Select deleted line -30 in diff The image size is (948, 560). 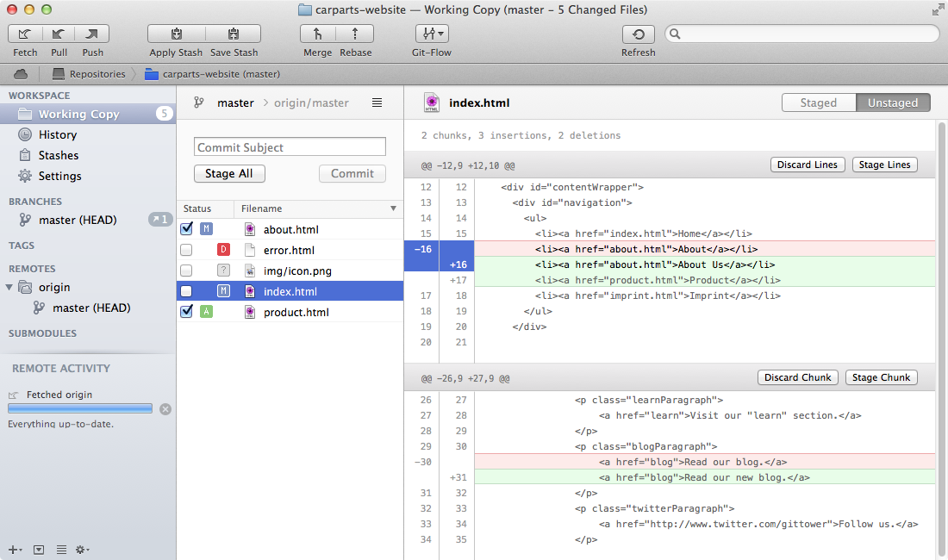[x=670, y=462]
